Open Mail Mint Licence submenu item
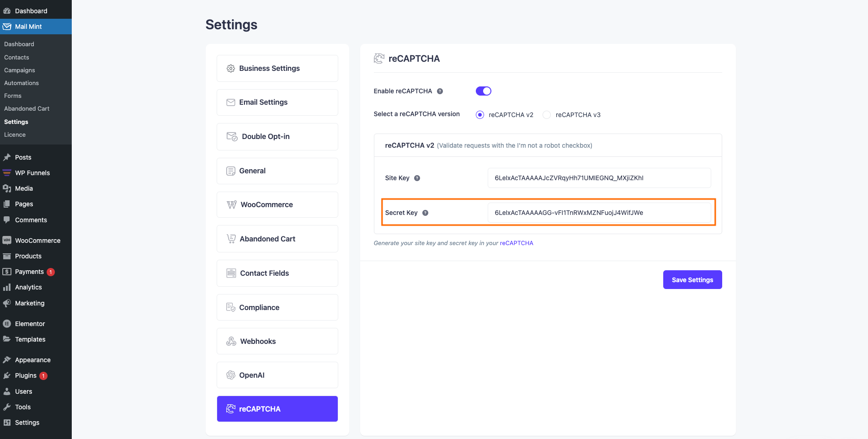This screenshot has width=868, height=439. pyautogui.click(x=15, y=135)
